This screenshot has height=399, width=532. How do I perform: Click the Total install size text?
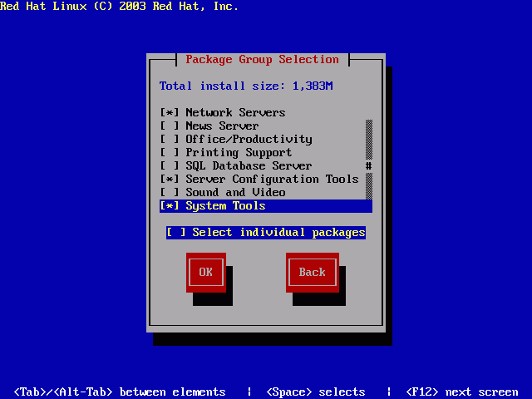[x=246, y=86]
